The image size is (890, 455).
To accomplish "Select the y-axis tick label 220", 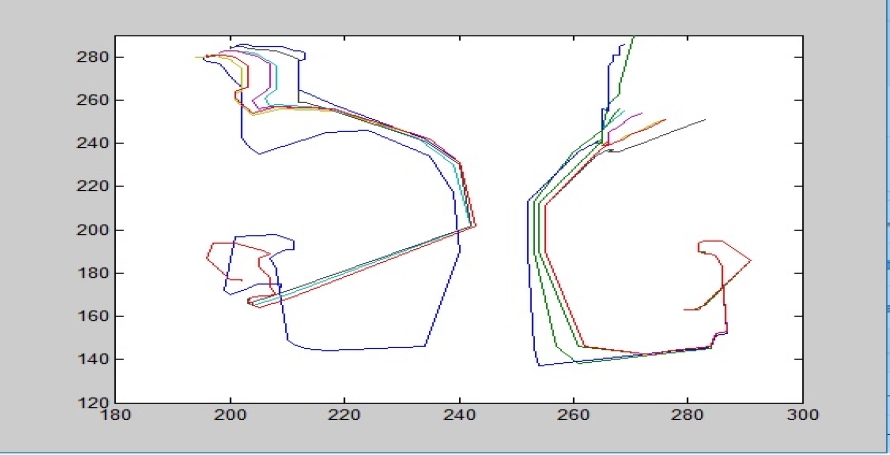I will [x=94, y=187].
